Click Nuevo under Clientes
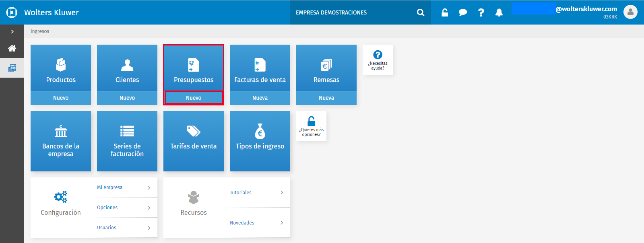The width and height of the screenshot is (644, 243). point(127,98)
